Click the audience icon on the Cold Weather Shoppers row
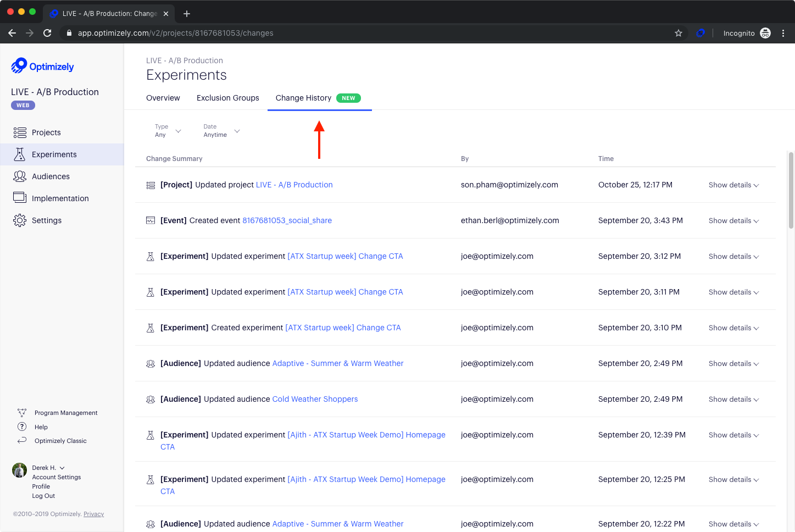The height and width of the screenshot is (532, 795). tap(151, 400)
